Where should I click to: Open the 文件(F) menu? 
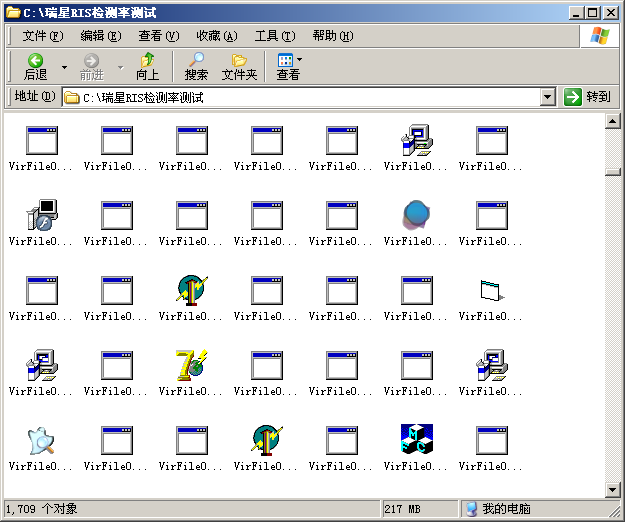tap(43, 36)
